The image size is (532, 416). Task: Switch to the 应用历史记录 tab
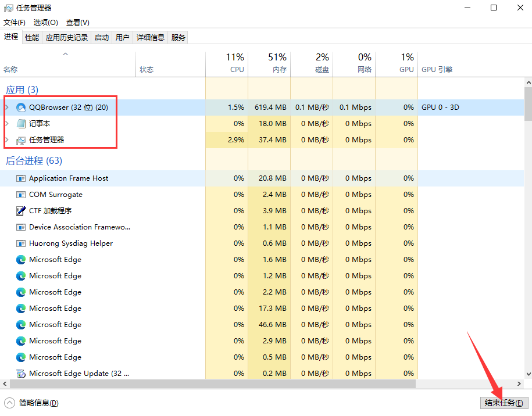(x=66, y=38)
